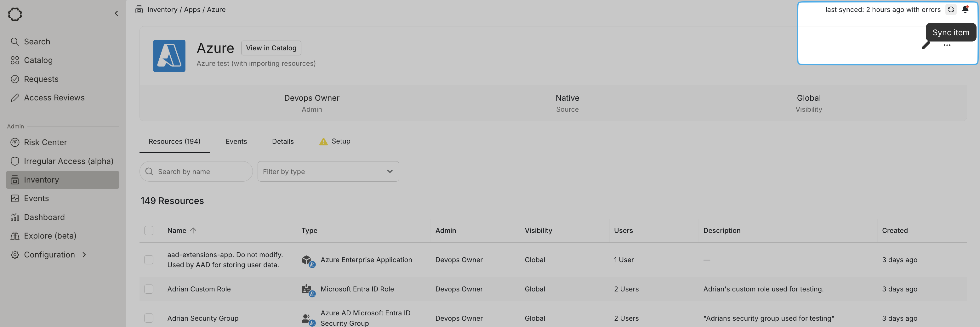The image size is (980, 327).
Task: Click the Dashboard chart icon
Action: (15, 217)
